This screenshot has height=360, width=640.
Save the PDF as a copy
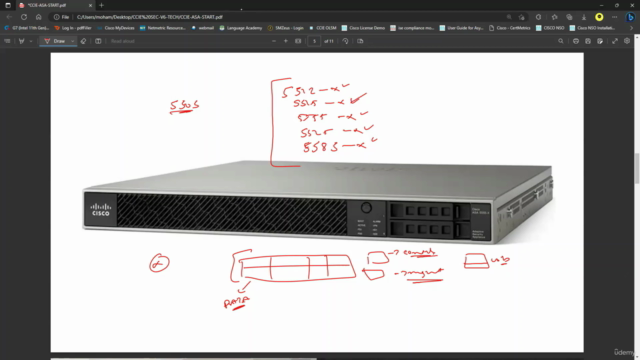[600, 41]
